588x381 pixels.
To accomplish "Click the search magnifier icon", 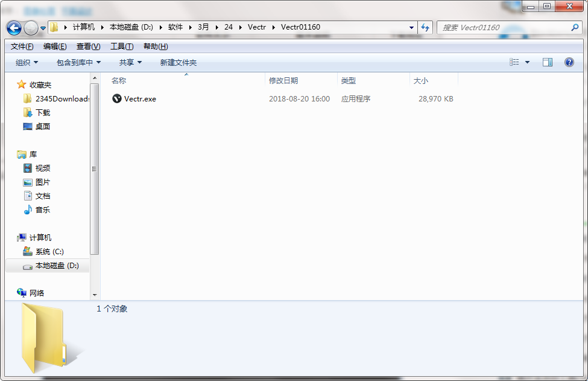I will click(x=575, y=28).
